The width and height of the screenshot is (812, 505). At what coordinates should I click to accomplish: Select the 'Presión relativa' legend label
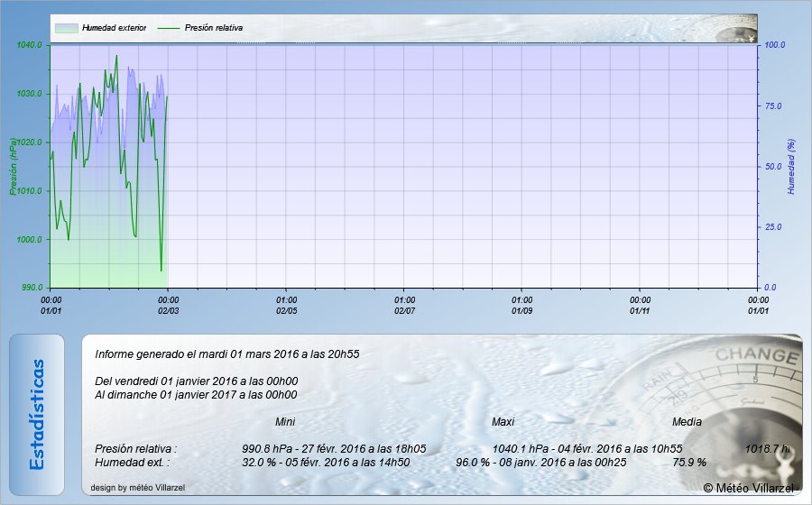(x=213, y=28)
